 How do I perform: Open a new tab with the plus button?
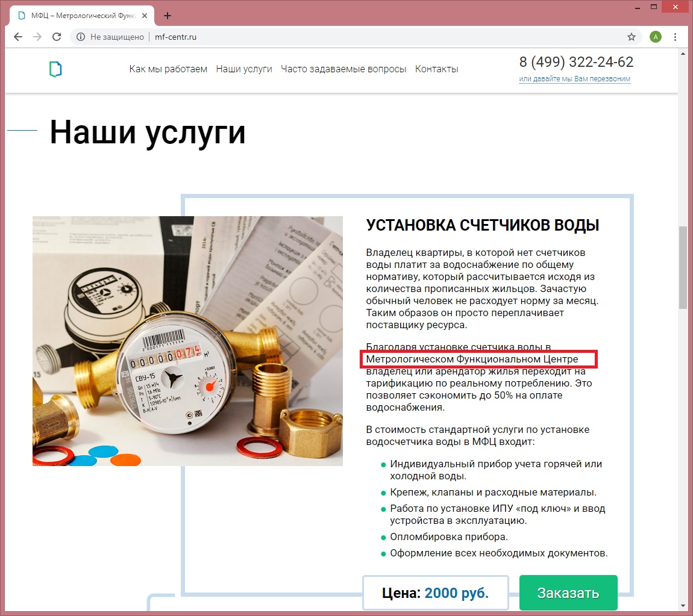coord(167,16)
